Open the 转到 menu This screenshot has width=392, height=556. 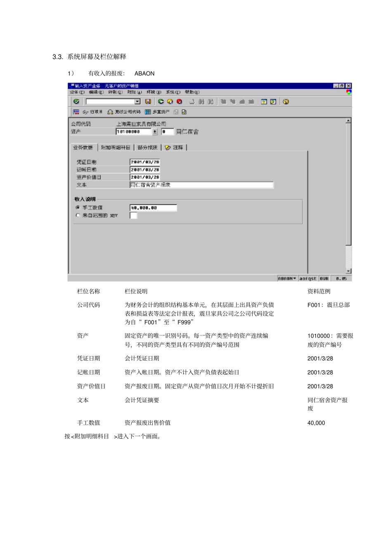116,92
